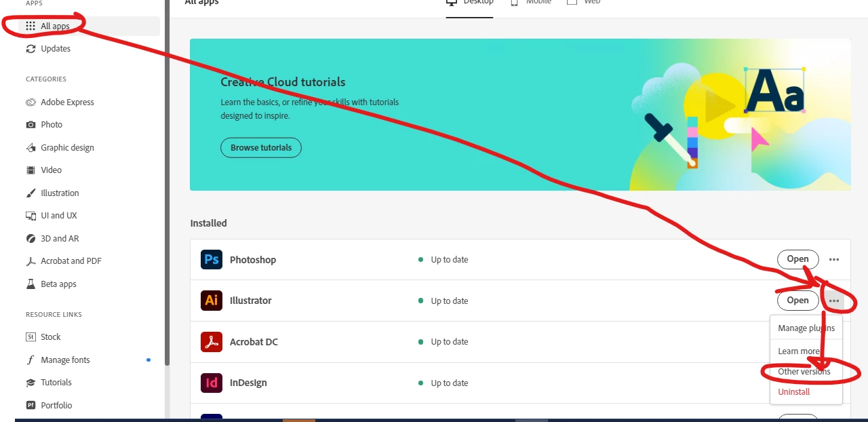Click the Acrobat and PDF icon
Viewport: 868px width, 422px height.
click(x=31, y=261)
